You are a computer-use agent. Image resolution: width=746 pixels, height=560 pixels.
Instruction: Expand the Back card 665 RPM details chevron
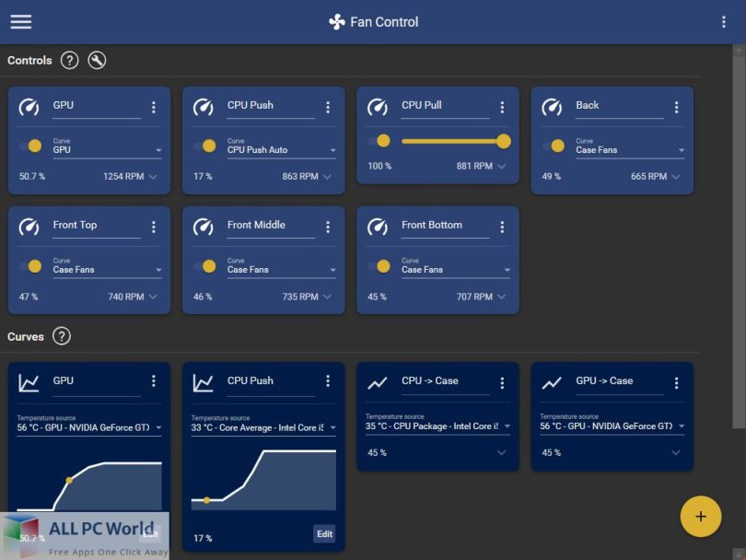(676, 177)
